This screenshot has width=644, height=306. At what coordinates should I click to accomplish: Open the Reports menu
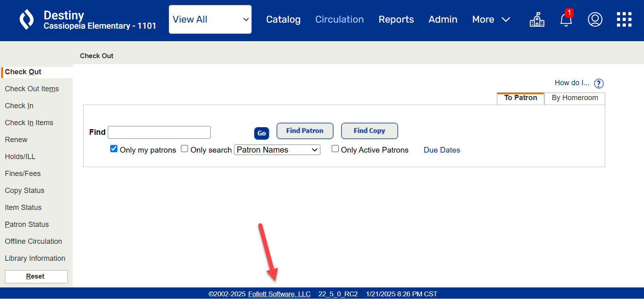point(396,19)
